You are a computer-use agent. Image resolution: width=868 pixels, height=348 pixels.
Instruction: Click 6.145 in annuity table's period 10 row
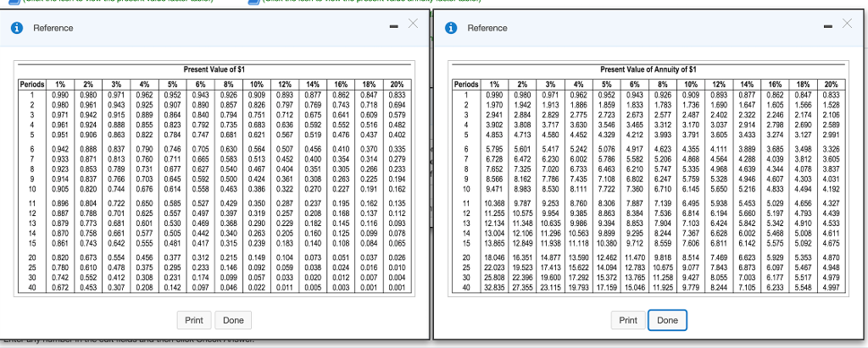(x=691, y=188)
